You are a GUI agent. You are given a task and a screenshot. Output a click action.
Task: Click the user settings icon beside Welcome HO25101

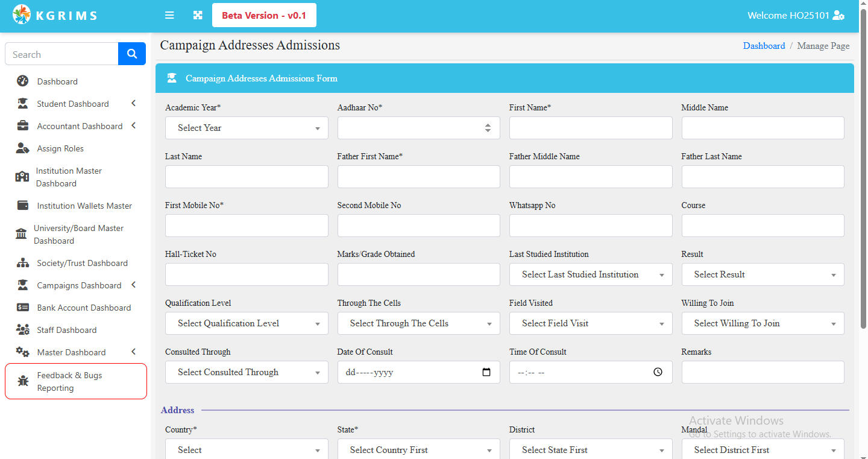(838, 16)
